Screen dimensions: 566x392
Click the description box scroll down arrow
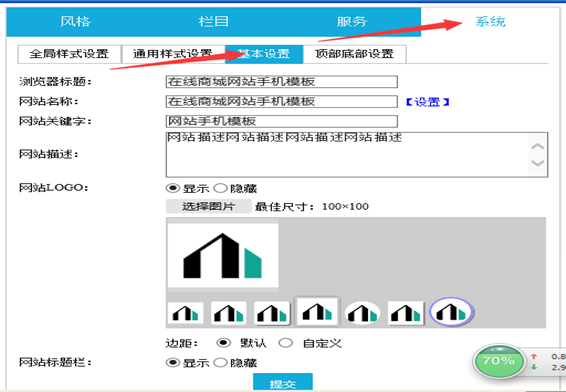tap(537, 163)
